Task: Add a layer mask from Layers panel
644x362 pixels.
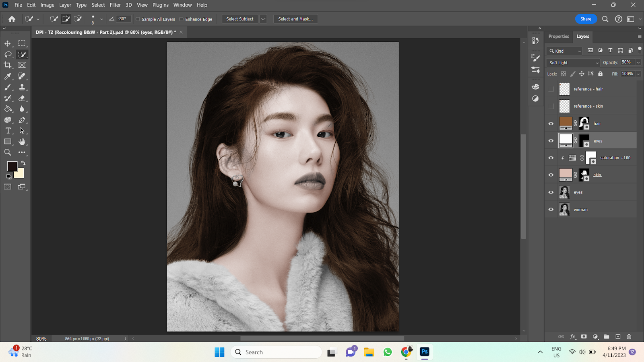Action: (x=584, y=337)
